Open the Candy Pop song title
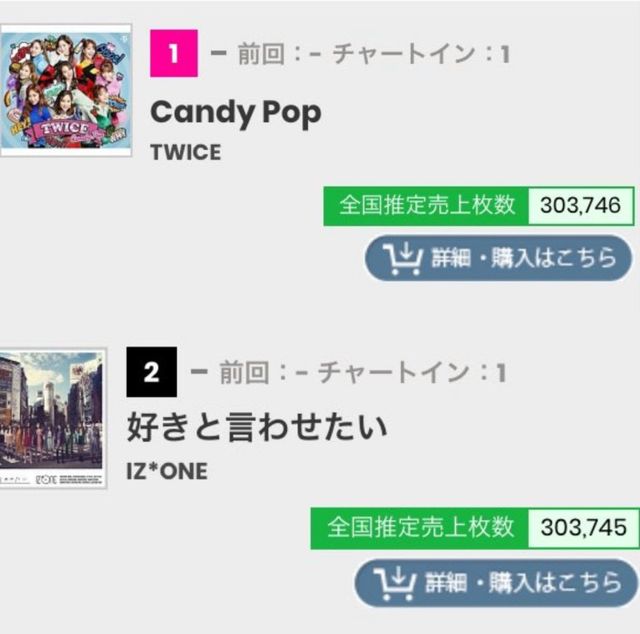Image resolution: width=640 pixels, height=634 pixels. coord(235,112)
